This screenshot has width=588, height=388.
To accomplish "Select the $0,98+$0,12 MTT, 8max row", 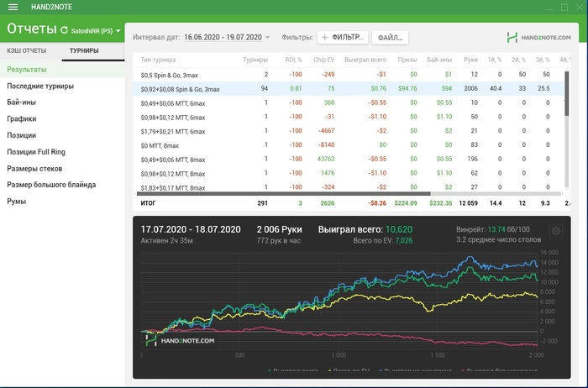I will click(x=349, y=173).
